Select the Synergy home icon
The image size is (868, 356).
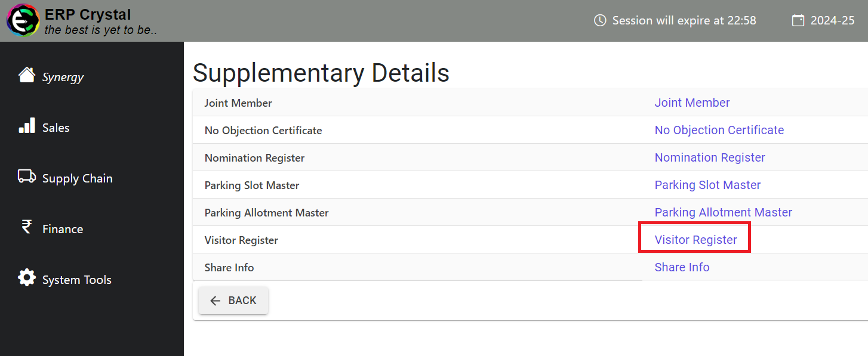click(27, 74)
